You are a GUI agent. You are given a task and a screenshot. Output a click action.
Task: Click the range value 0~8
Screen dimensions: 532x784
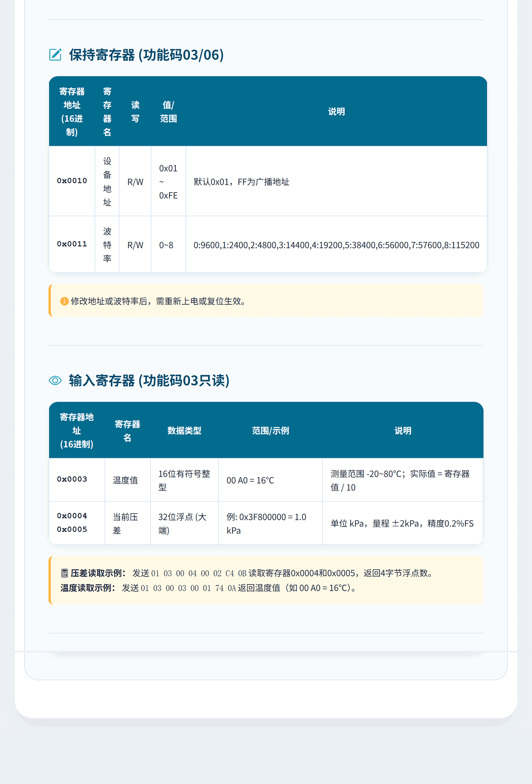[x=166, y=245]
